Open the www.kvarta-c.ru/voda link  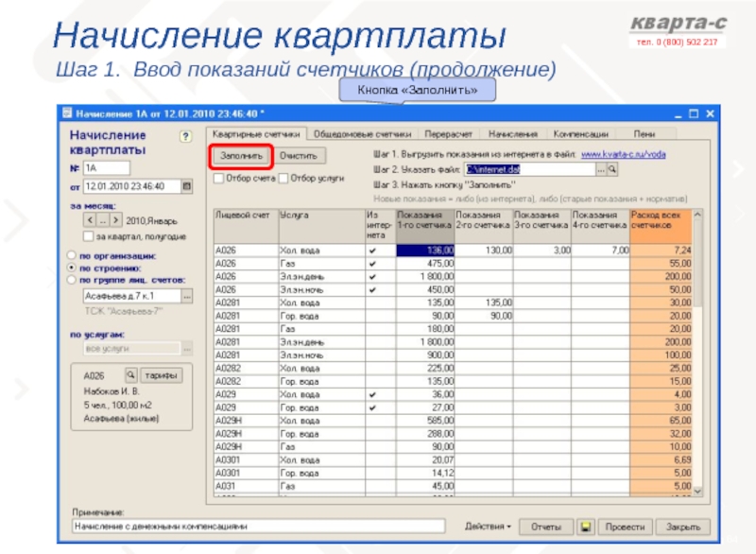[x=624, y=154]
